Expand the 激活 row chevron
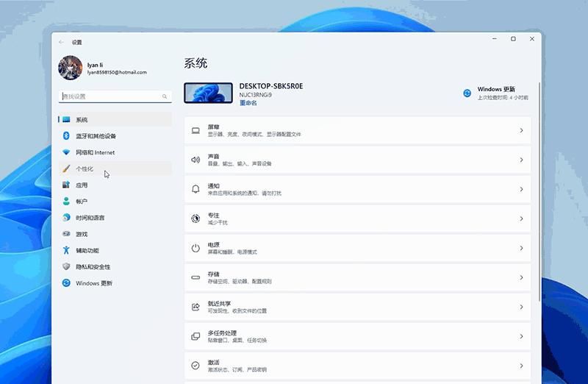588x384 pixels. click(x=521, y=366)
